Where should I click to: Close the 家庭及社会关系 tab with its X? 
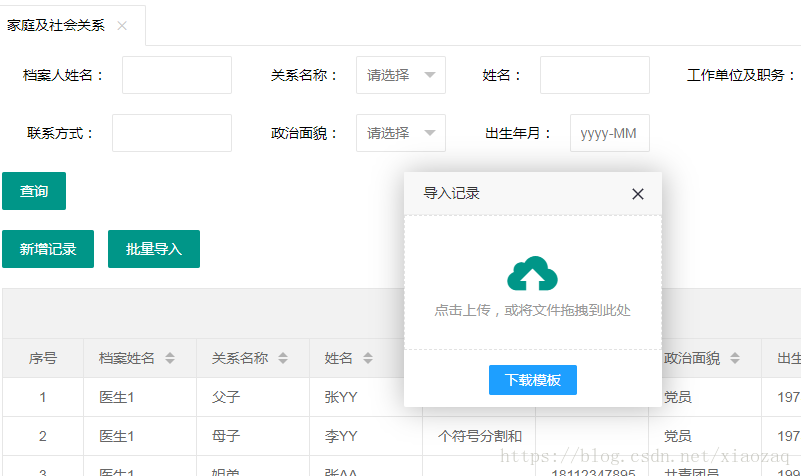(122, 26)
